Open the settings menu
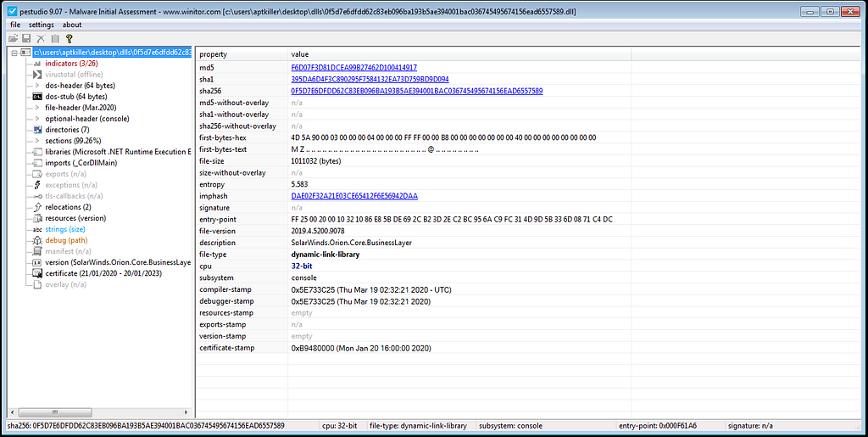This screenshot has height=437, width=868. click(x=42, y=25)
